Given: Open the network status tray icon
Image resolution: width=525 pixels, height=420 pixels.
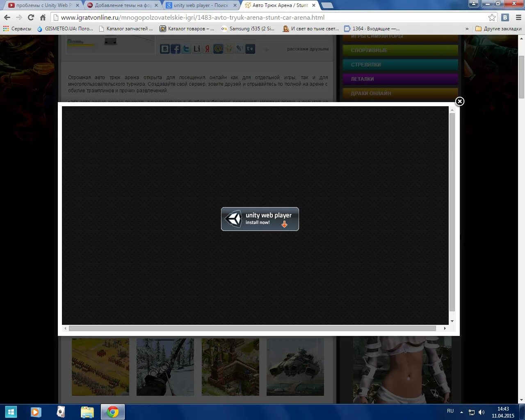Looking at the screenshot, I should click(472, 412).
